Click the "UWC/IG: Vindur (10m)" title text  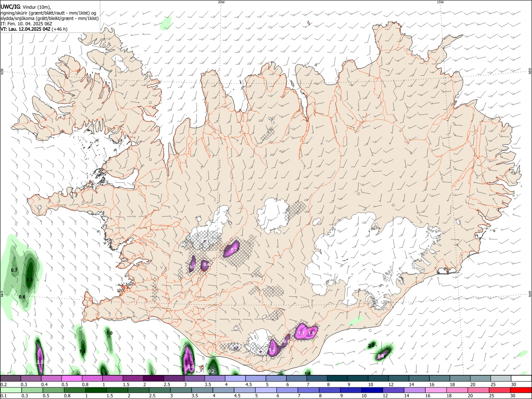26,7
